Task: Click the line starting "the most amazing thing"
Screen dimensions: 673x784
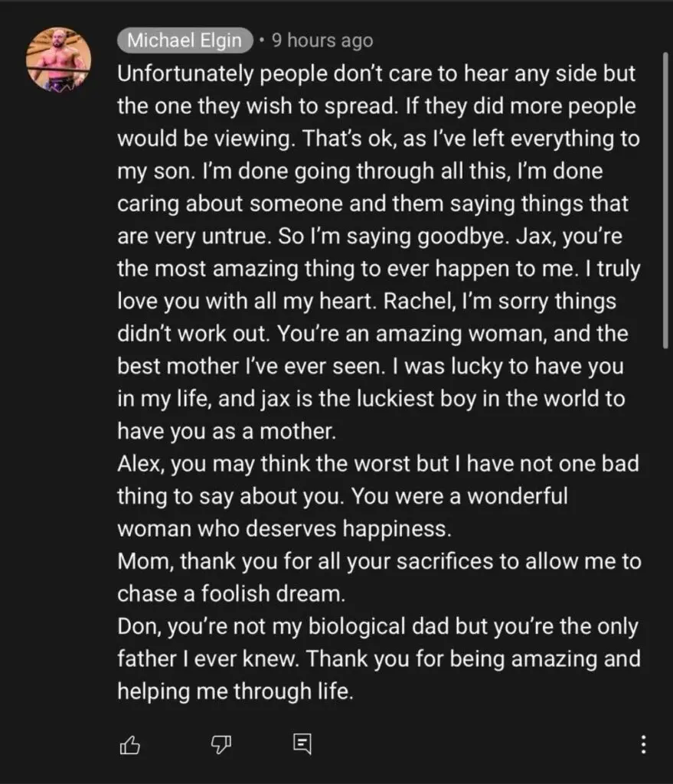Action: click(377, 269)
